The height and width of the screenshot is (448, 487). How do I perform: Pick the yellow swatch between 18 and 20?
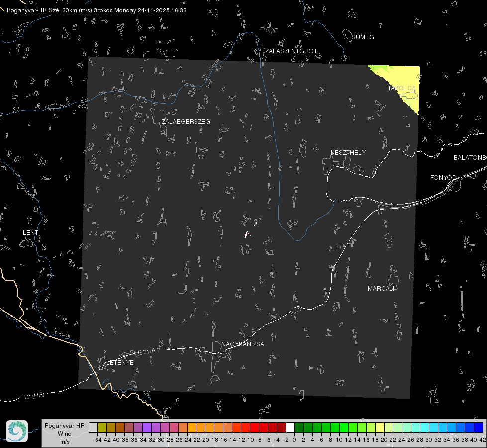click(380, 427)
